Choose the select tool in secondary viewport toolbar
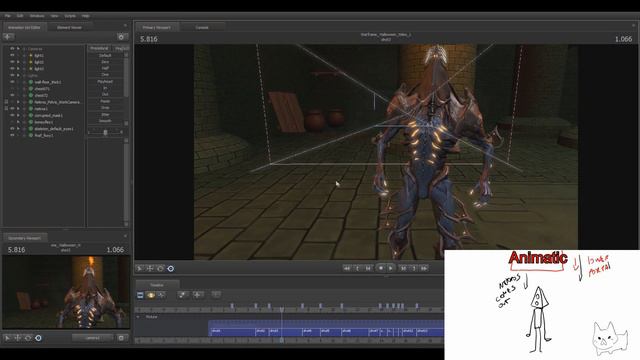This screenshot has height=360, width=640. [x=7, y=338]
